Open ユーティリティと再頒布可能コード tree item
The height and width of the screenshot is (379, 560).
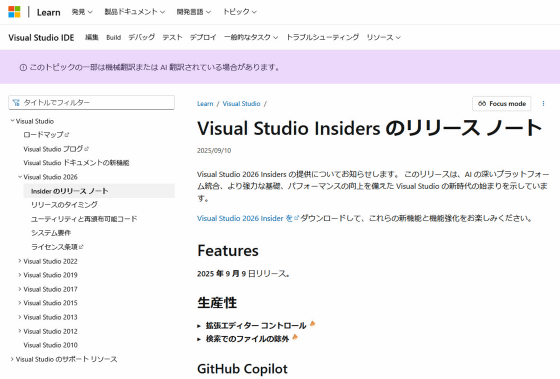click(x=84, y=219)
